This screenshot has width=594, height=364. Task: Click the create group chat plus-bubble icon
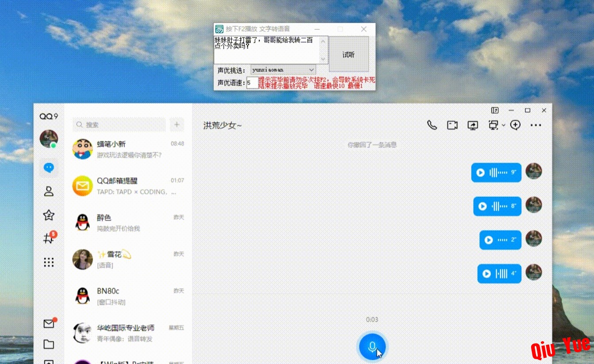click(x=515, y=125)
